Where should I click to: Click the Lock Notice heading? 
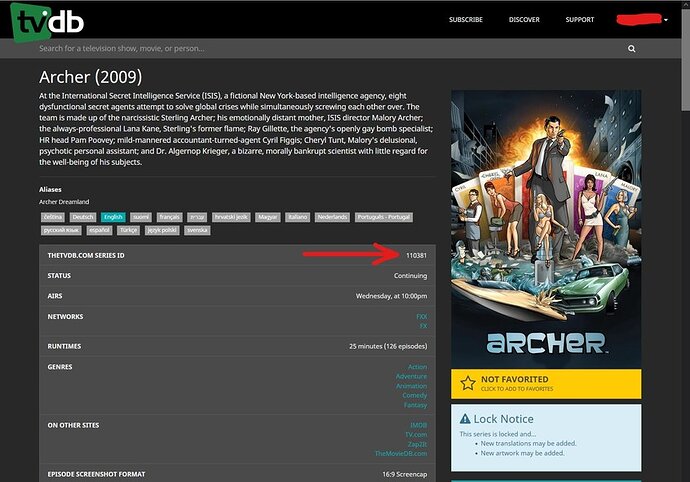(503, 419)
